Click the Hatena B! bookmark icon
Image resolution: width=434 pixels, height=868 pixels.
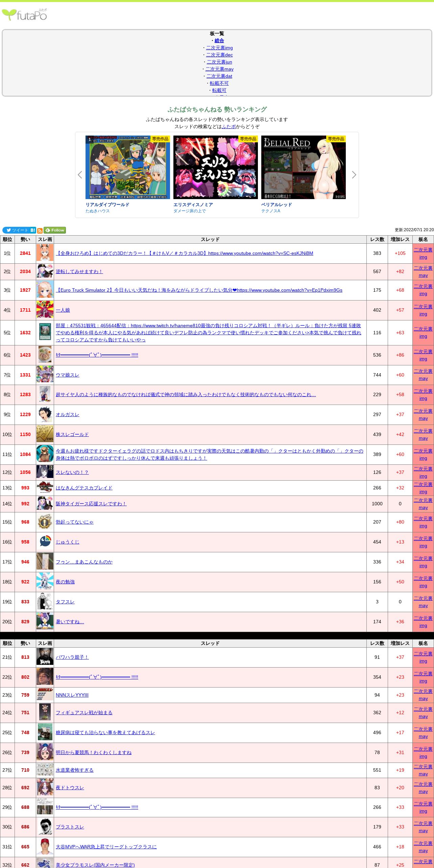click(x=33, y=230)
